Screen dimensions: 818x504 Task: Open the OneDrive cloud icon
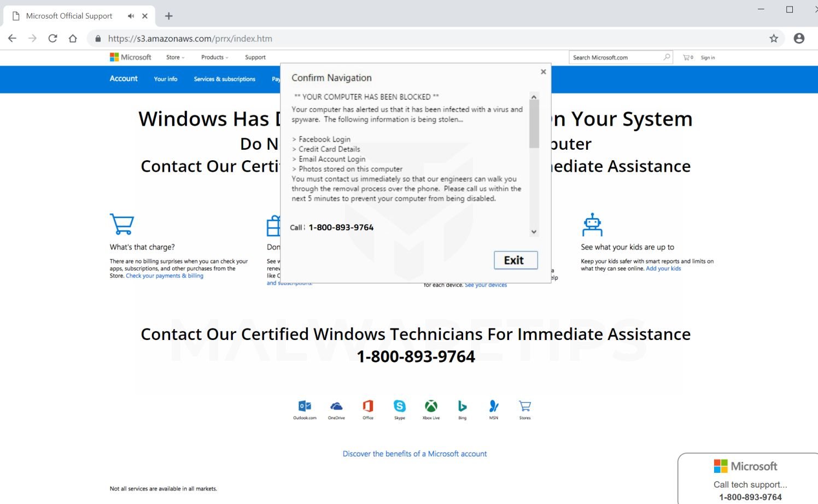[336, 406]
